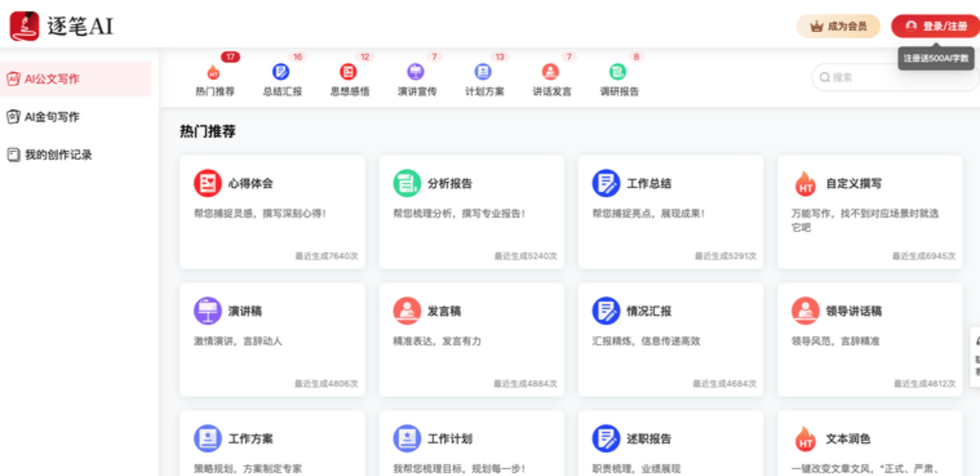Switch to the 思想感悟 category tab
Viewport: 980px width, 476px height.
[x=349, y=79]
